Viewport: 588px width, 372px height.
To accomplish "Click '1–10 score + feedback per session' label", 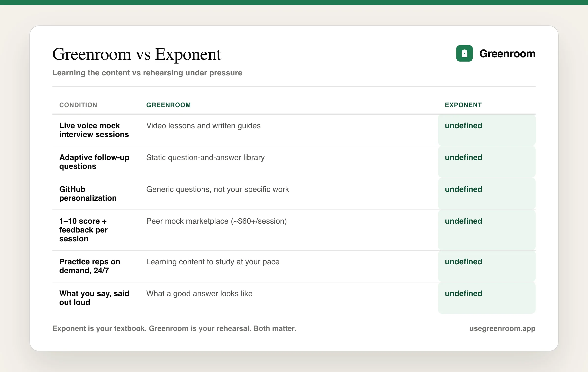I will [x=84, y=230].
